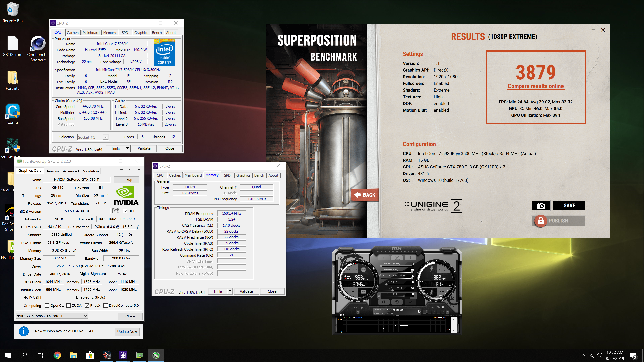The image size is (644, 362).
Task: Click Afterburner Kombustor K button
Action: (384, 258)
